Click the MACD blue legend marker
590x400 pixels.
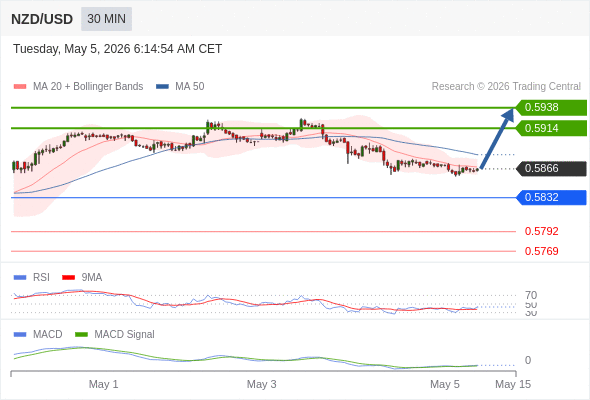[x=20, y=335]
